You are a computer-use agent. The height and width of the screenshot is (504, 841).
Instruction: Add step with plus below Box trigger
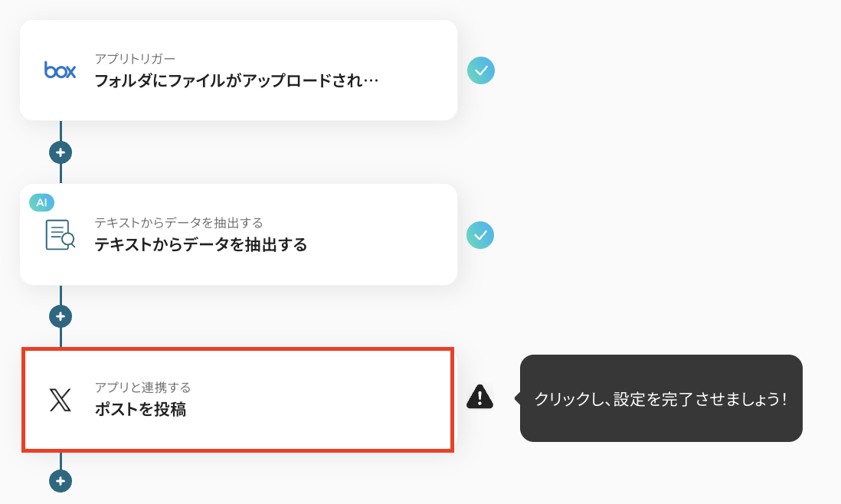pyautogui.click(x=61, y=152)
